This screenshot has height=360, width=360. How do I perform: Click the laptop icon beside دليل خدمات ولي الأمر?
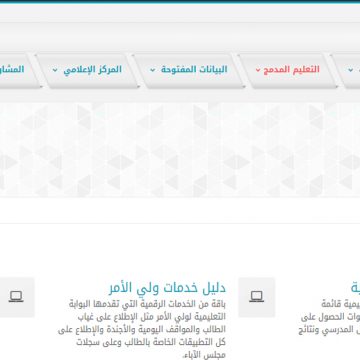(x=257, y=297)
